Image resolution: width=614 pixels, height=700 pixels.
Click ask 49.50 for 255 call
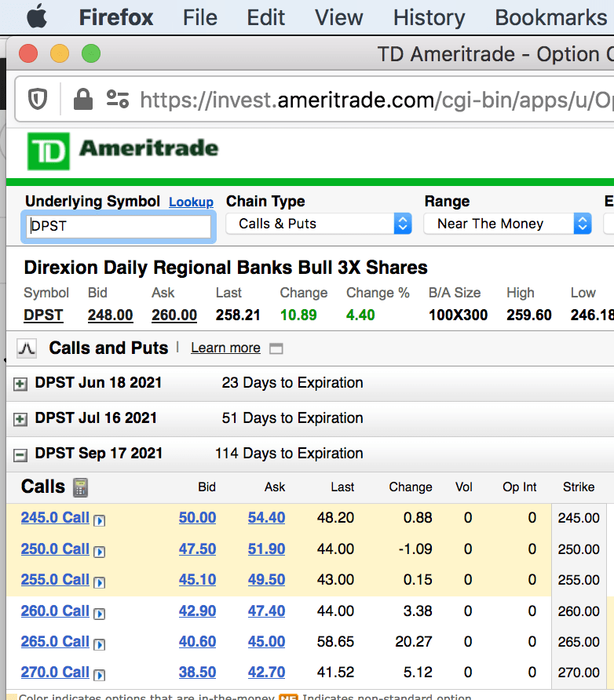tap(267, 579)
